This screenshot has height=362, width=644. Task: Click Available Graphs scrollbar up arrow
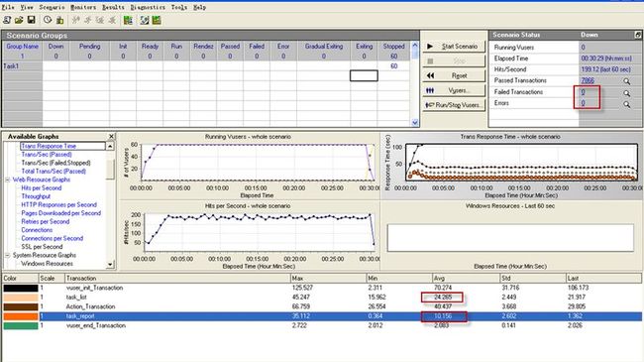[110, 146]
